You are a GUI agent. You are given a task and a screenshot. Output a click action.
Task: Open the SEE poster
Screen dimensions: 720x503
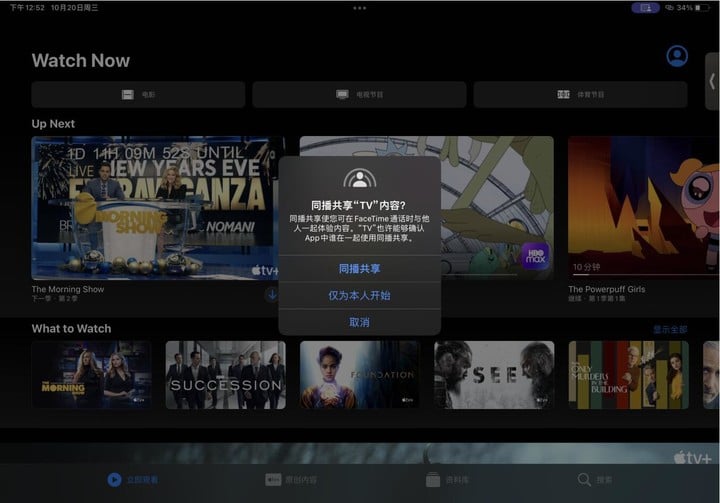494,375
